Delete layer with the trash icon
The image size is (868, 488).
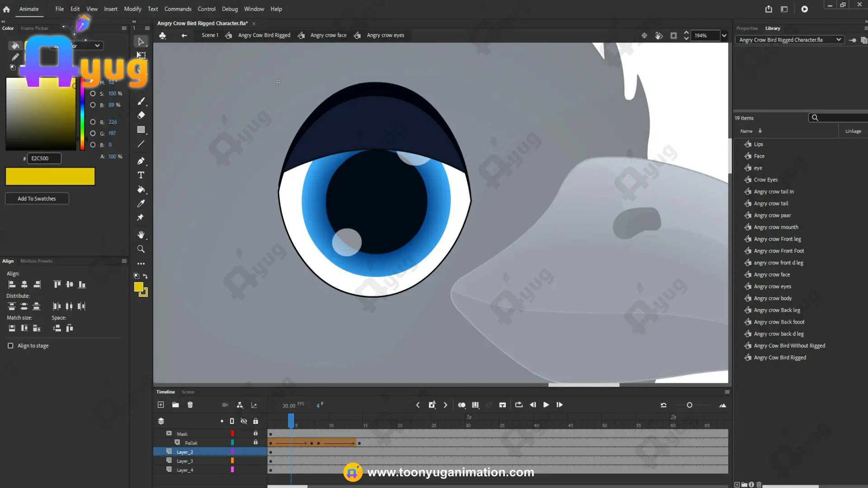click(x=190, y=405)
